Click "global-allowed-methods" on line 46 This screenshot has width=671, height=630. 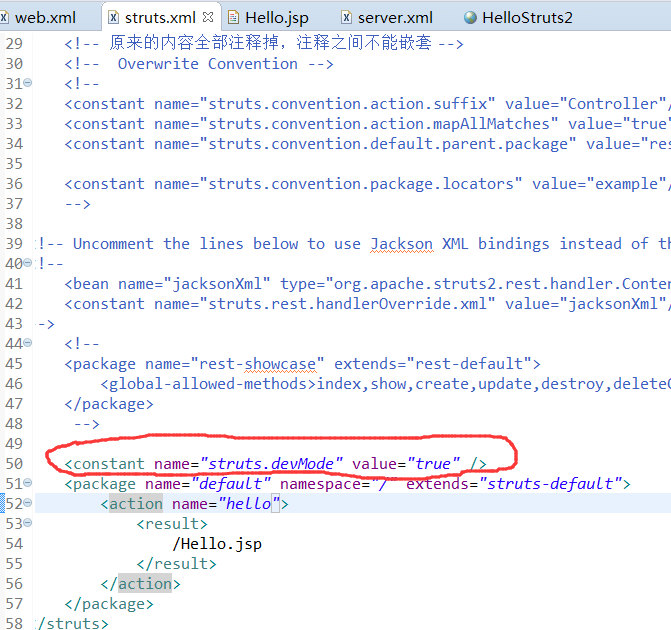[208, 384]
